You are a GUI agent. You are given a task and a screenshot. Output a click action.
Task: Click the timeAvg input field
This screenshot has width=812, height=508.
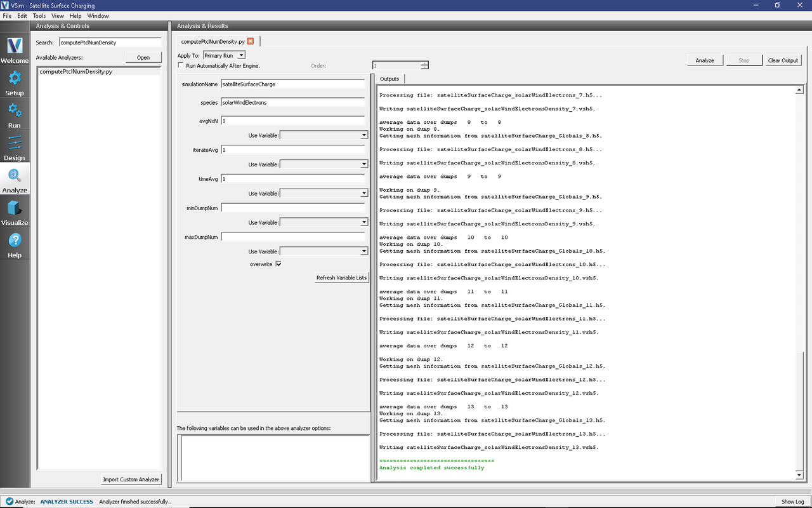point(292,179)
